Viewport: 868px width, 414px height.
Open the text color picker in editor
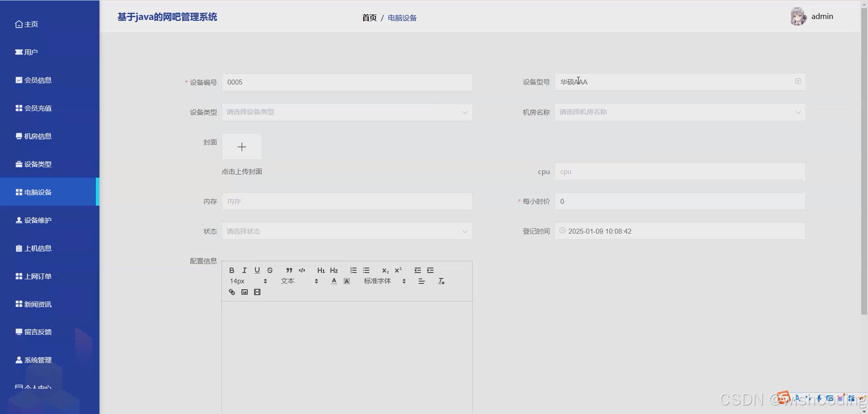tap(334, 281)
